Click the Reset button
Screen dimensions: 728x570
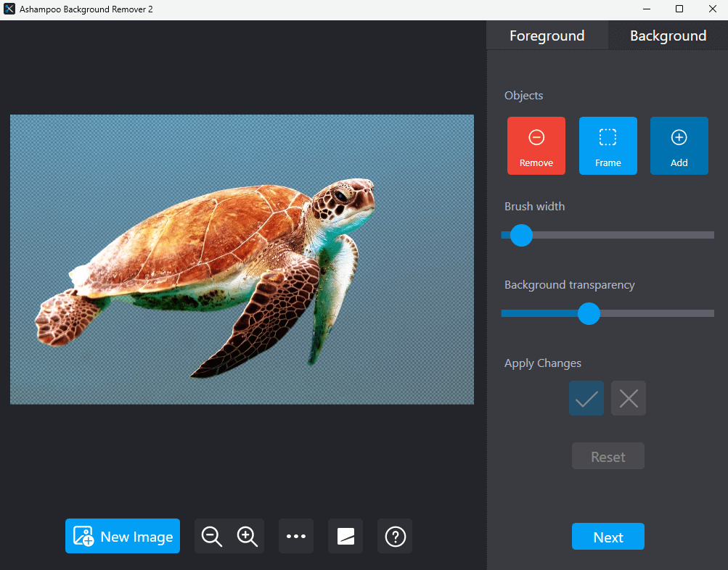click(x=608, y=457)
